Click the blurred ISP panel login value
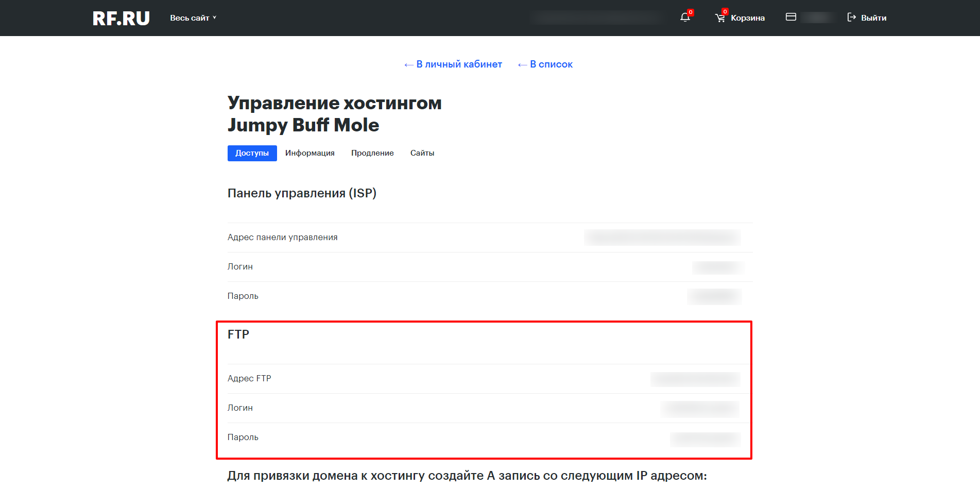This screenshot has height=488, width=980. click(x=717, y=267)
